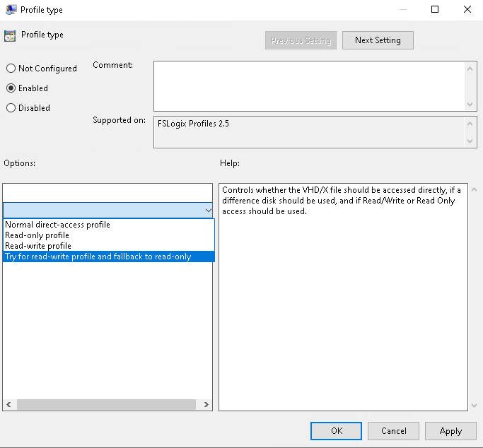Screen dimensions: 483x448
Task: Close the Profile type window
Action: [x=467, y=9]
